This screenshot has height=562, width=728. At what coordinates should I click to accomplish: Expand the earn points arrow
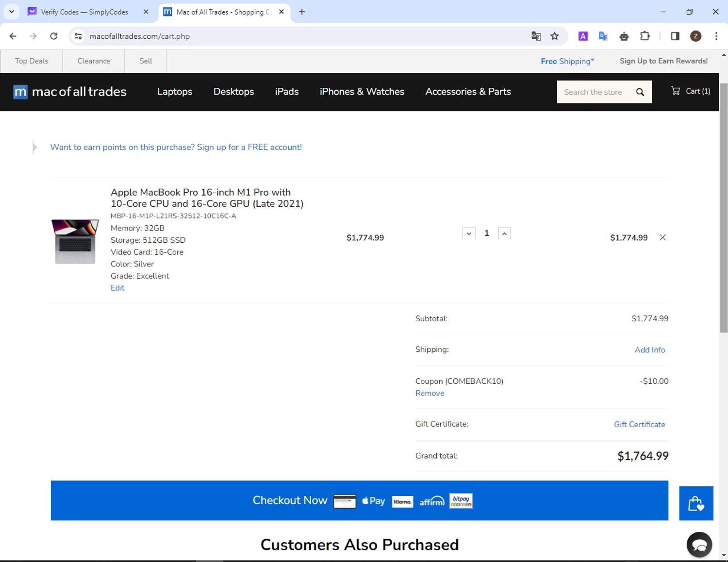click(34, 147)
